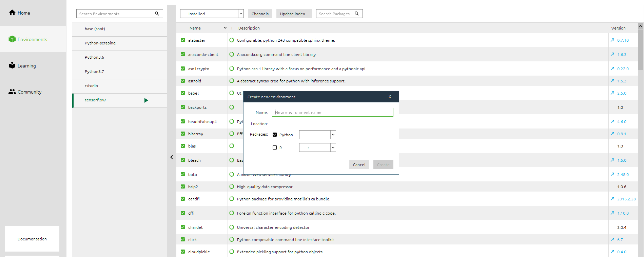
Task: Select the Python-scraping environment
Action: pos(100,43)
